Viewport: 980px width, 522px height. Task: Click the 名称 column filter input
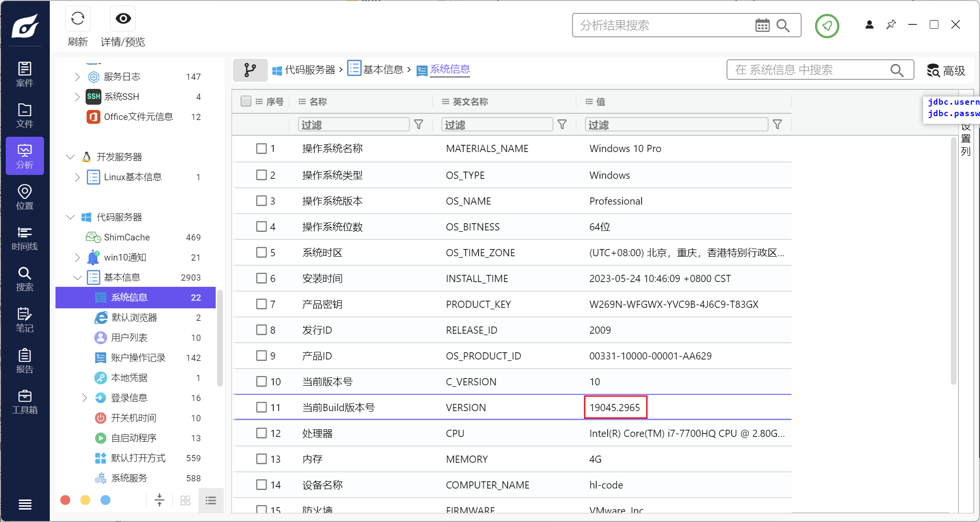(x=354, y=125)
